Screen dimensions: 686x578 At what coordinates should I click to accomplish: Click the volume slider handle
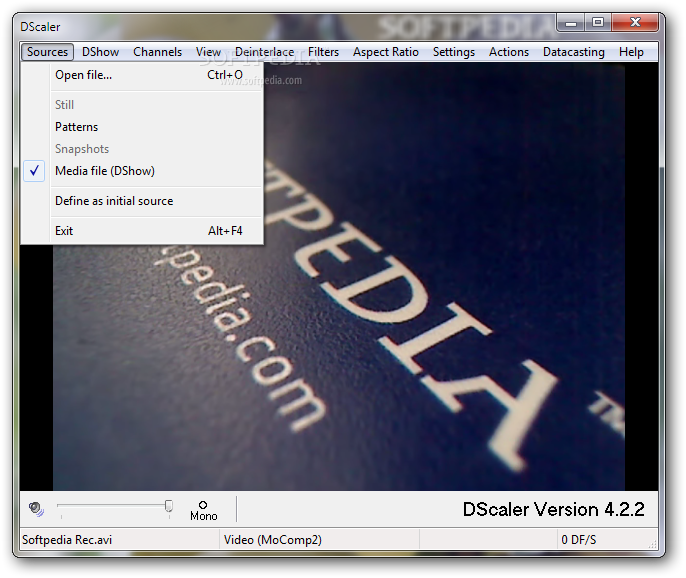click(x=168, y=506)
